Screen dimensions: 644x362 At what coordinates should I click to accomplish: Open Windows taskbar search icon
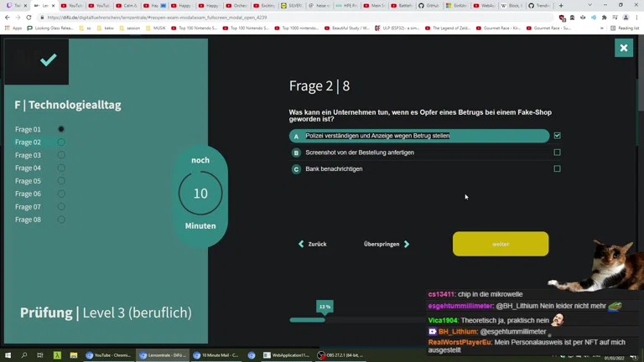pyautogui.click(x=23, y=355)
